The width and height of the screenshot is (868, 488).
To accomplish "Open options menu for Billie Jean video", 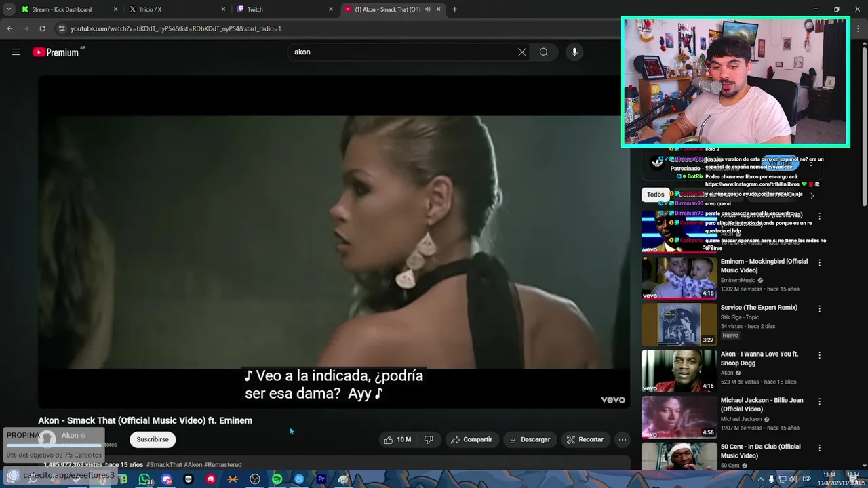I will [819, 401].
